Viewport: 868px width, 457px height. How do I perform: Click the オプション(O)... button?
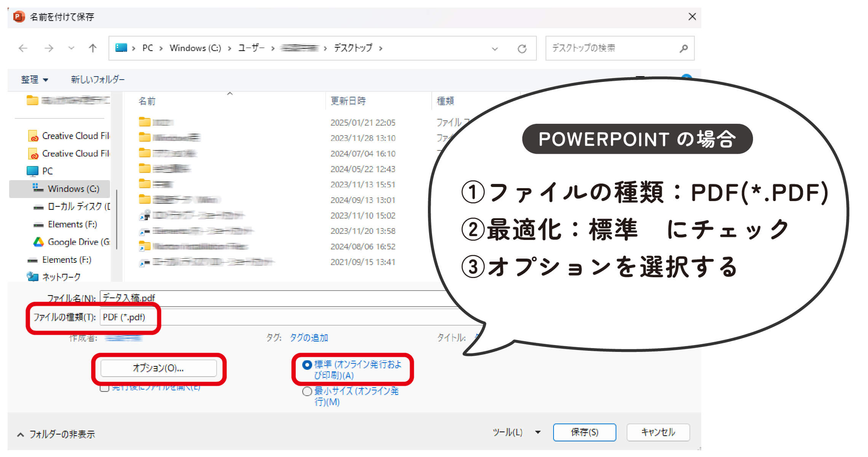coord(158,368)
